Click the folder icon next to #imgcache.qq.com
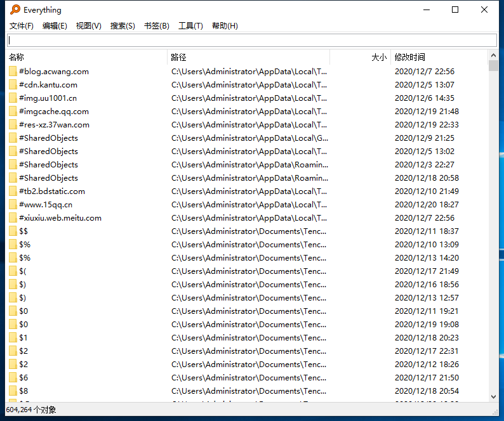The image size is (504, 421). coord(13,112)
